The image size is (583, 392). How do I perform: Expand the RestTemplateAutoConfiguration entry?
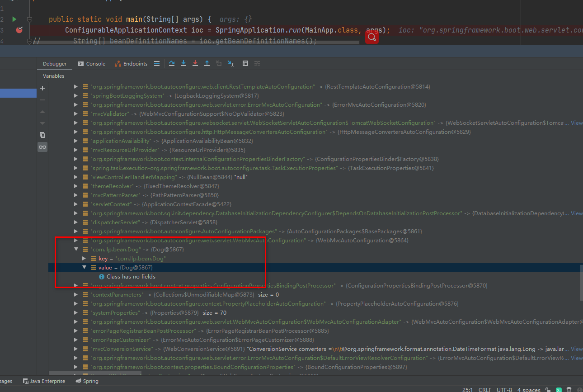coord(76,86)
